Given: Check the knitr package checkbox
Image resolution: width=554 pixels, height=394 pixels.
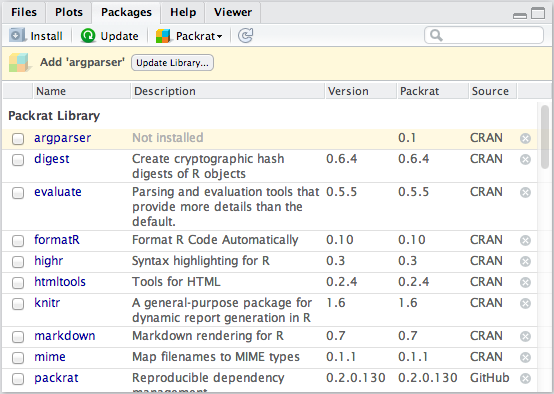Looking at the screenshot, I should pos(18,304).
